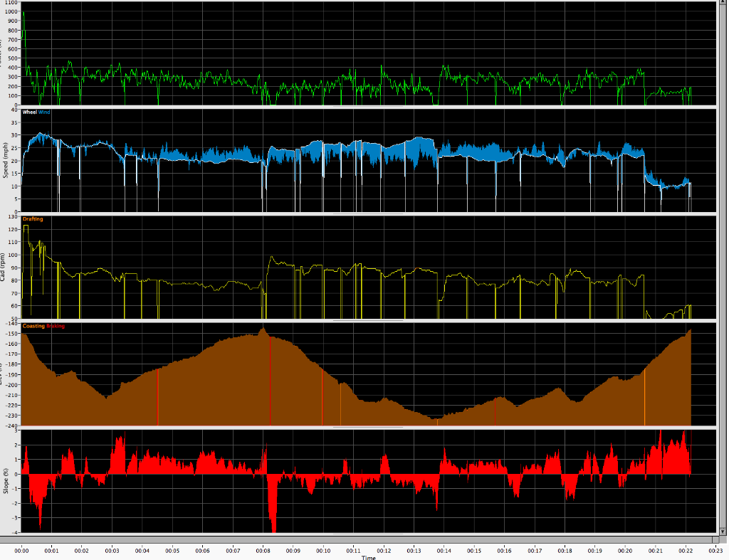Viewport: 729px width, 560px height.
Task: Click the scroll-down arrow at bottom right
Action: (x=721, y=539)
